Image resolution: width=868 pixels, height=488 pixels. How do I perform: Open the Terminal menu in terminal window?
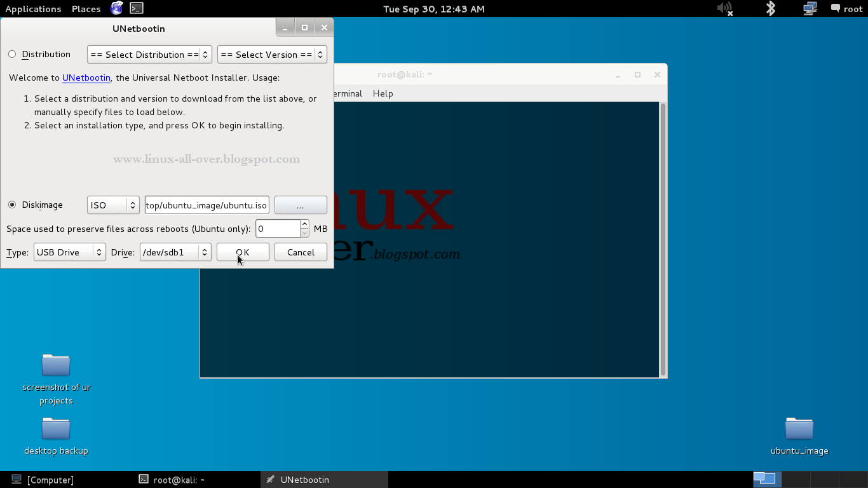[x=347, y=93]
